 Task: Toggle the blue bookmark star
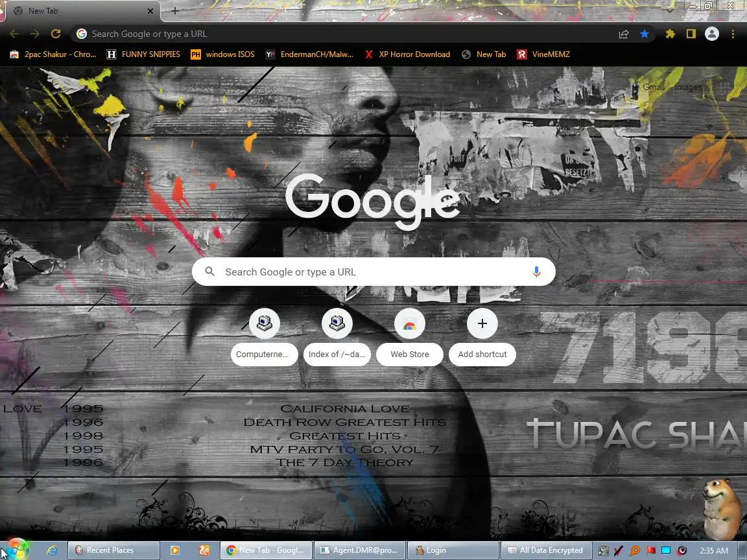point(644,34)
